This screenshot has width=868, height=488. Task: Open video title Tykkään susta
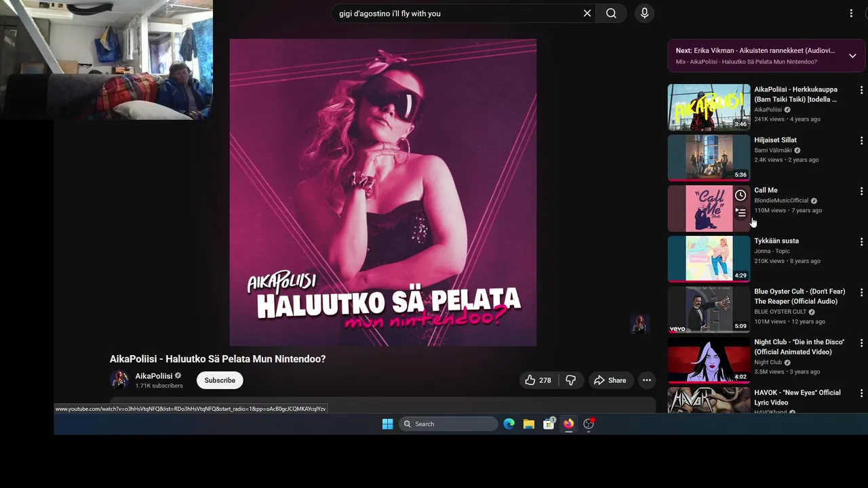click(776, 241)
